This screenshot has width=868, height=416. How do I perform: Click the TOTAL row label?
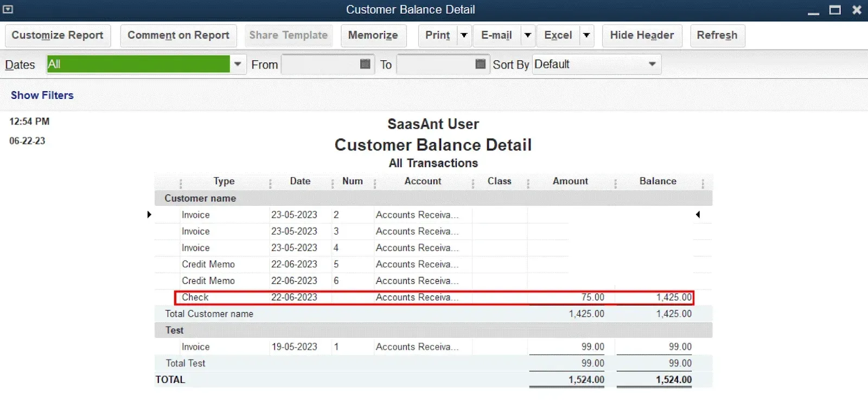[x=170, y=380]
